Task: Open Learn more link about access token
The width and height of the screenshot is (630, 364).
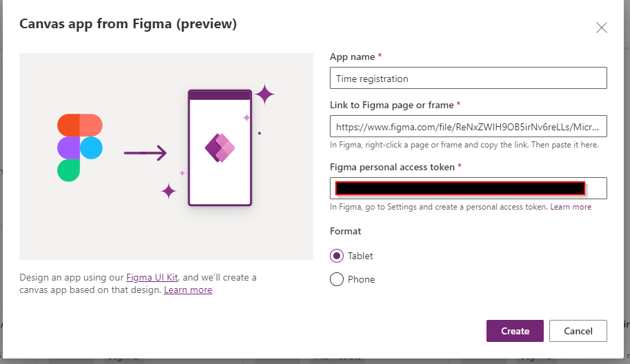Action: pos(571,207)
